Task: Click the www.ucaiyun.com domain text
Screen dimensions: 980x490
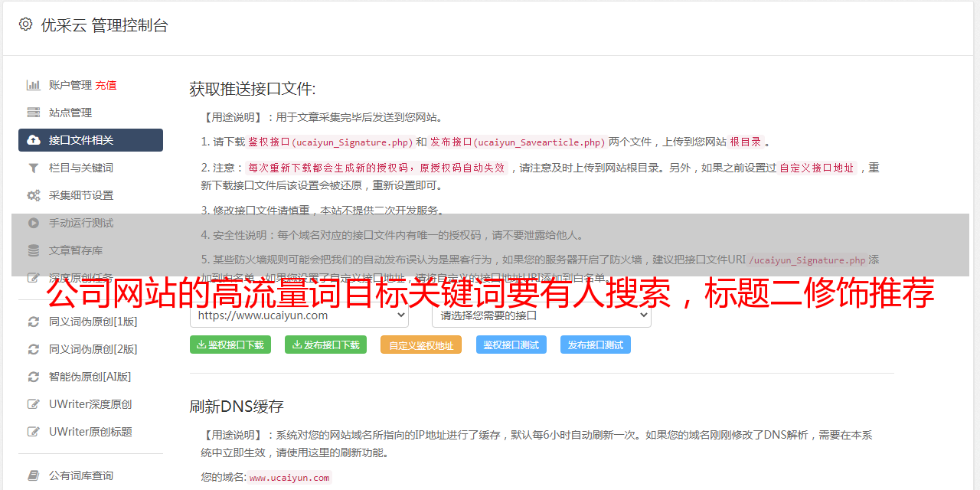Action: tap(289, 477)
